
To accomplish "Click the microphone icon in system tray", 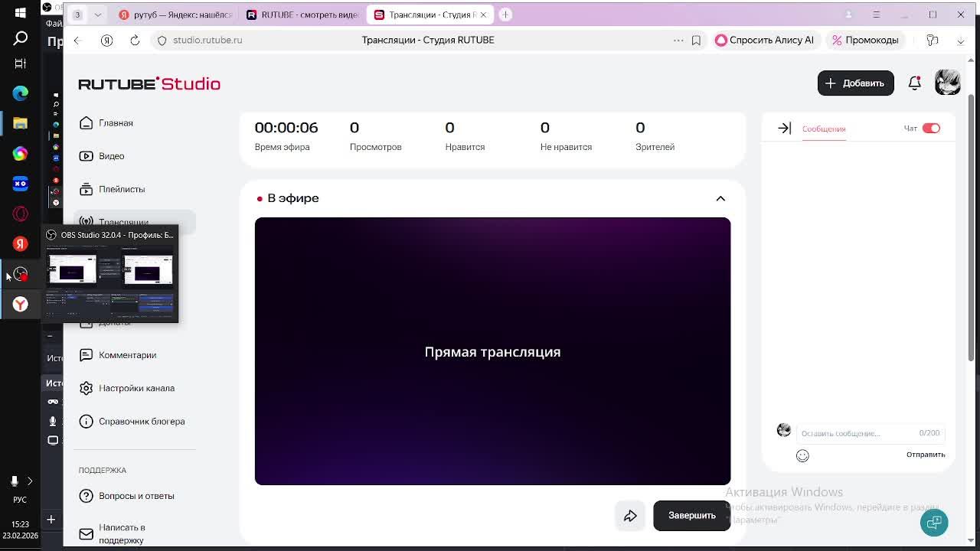I will click(x=14, y=481).
